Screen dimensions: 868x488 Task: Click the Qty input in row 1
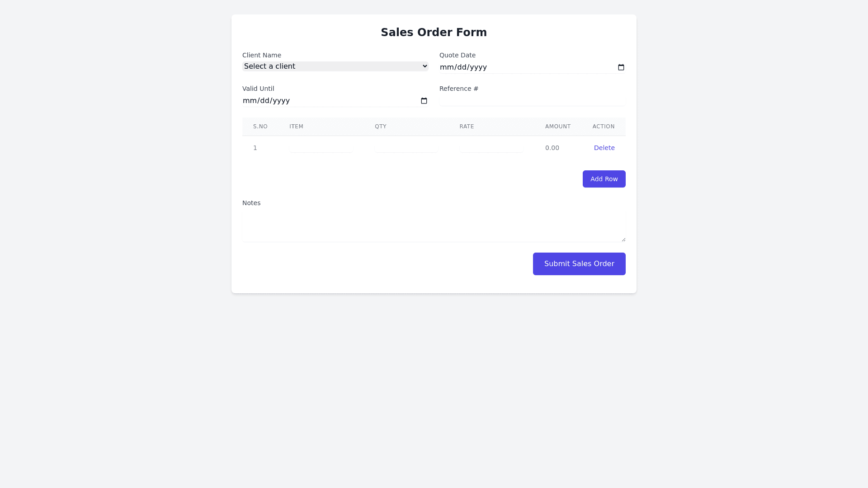tap(406, 148)
